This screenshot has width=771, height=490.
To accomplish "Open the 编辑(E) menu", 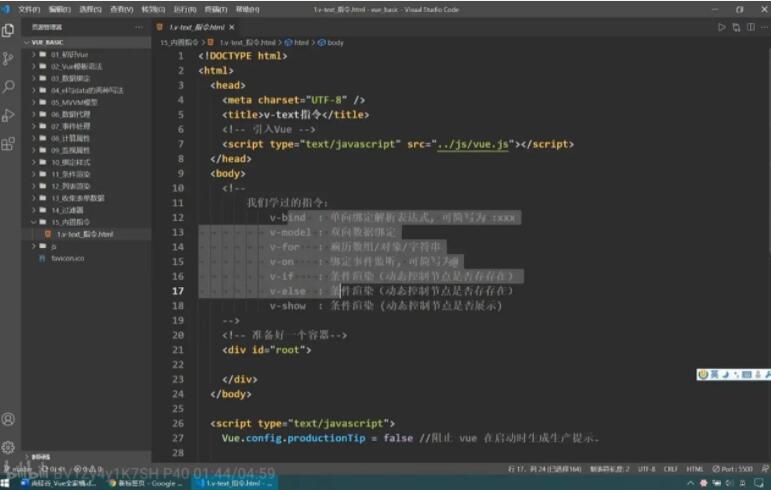I will click(x=60, y=9).
